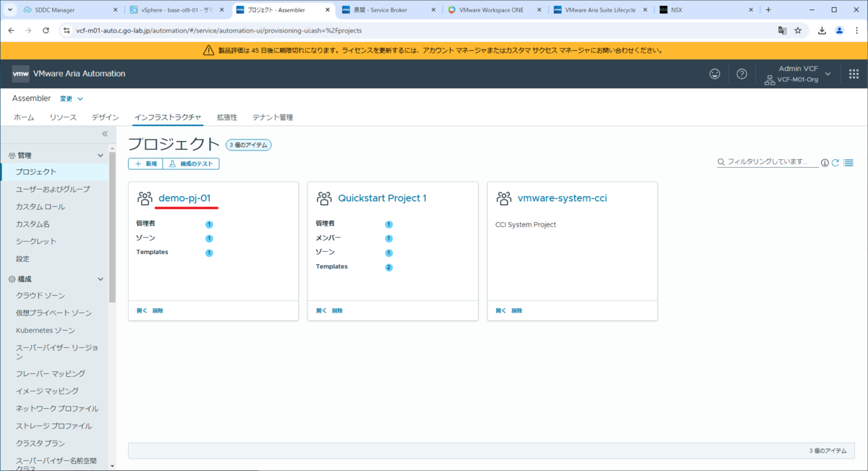Click site info icon in address bar
The image size is (868, 471).
click(67, 30)
